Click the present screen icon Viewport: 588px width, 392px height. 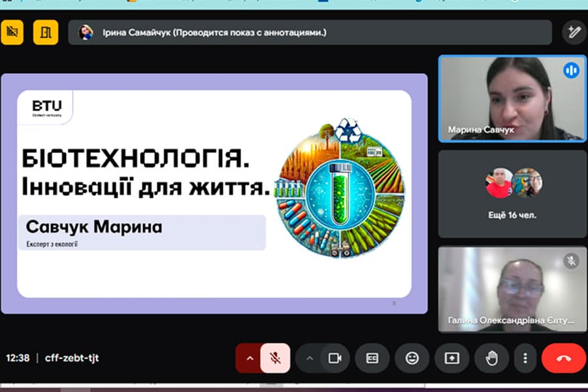pyautogui.click(x=452, y=359)
